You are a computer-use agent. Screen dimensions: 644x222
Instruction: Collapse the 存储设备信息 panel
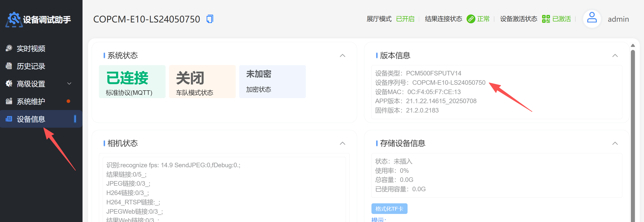click(615, 143)
